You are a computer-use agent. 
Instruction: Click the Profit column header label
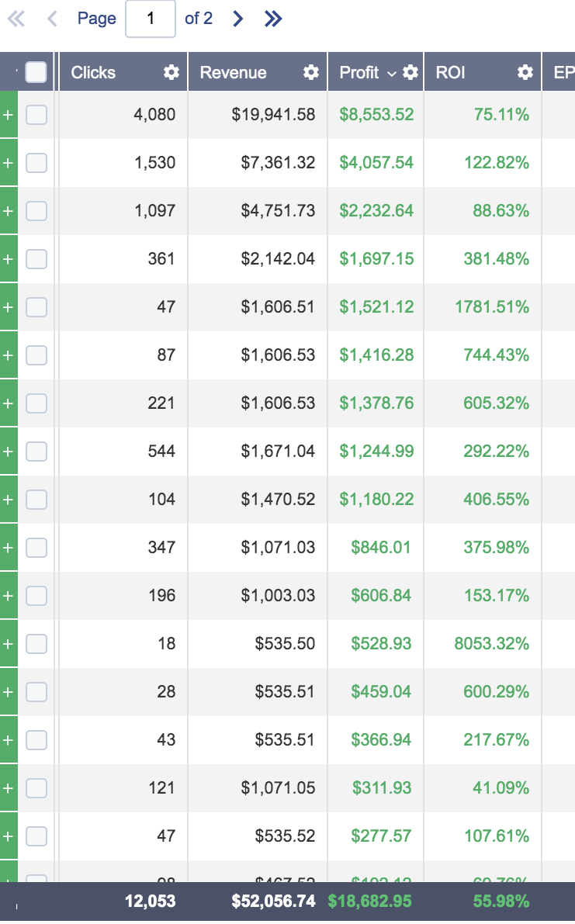(x=359, y=72)
